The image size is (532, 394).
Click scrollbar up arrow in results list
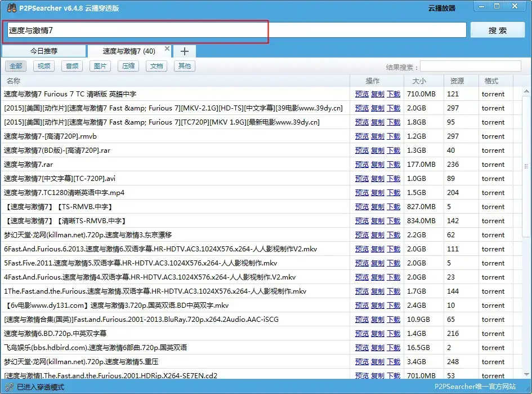(526, 91)
